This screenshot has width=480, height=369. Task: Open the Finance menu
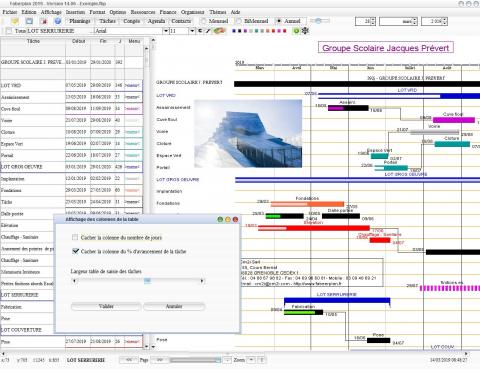[x=168, y=12]
